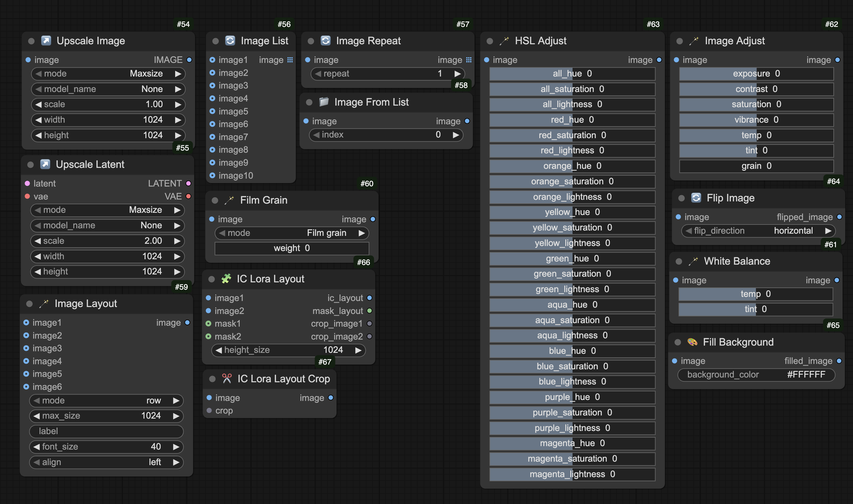The image size is (853, 504).
Task: Collapse the HSL Adjust node via its dot
Action: (490, 41)
